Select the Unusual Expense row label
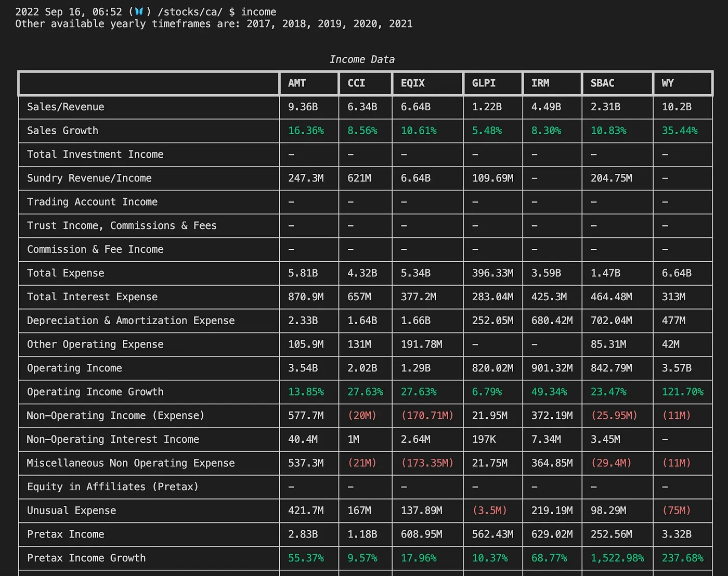This screenshot has width=728, height=576. (x=71, y=510)
